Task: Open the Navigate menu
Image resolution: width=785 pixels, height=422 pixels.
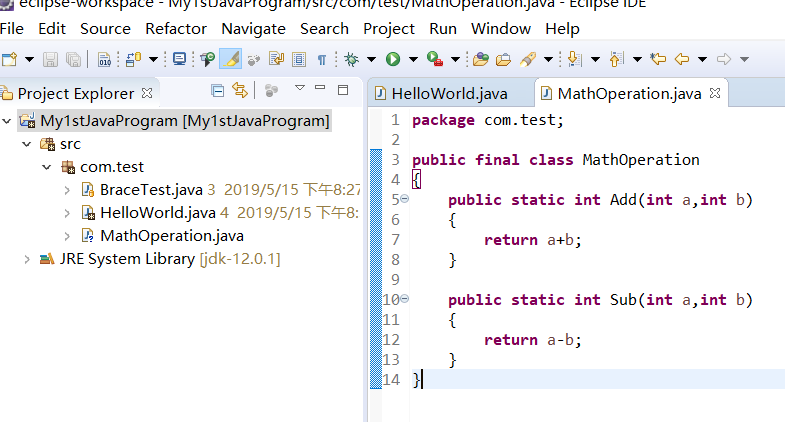Action: click(x=253, y=29)
